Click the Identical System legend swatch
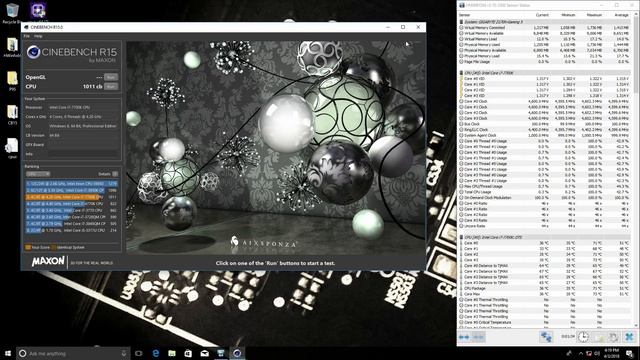This screenshot has width=640, height=360. (x=54, y=247)
